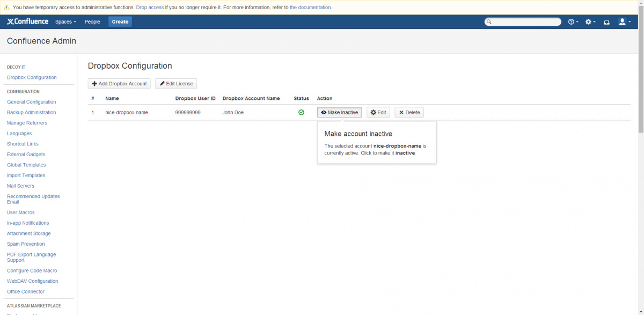Select Attachment Storage in sidebar

[28, 233]
